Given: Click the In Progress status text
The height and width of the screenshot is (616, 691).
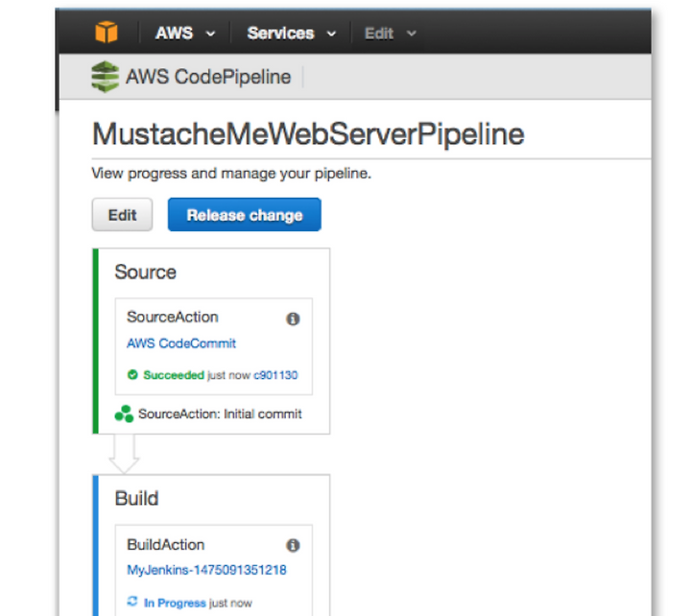Looking at the screenshot, I should pos(175,603).
